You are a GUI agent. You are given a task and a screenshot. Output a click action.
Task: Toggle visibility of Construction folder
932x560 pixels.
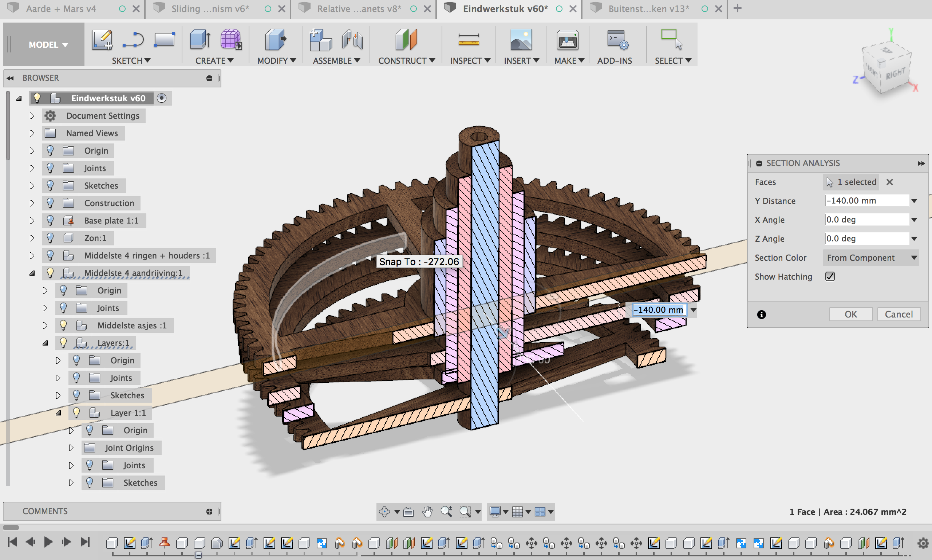[50, 203]
